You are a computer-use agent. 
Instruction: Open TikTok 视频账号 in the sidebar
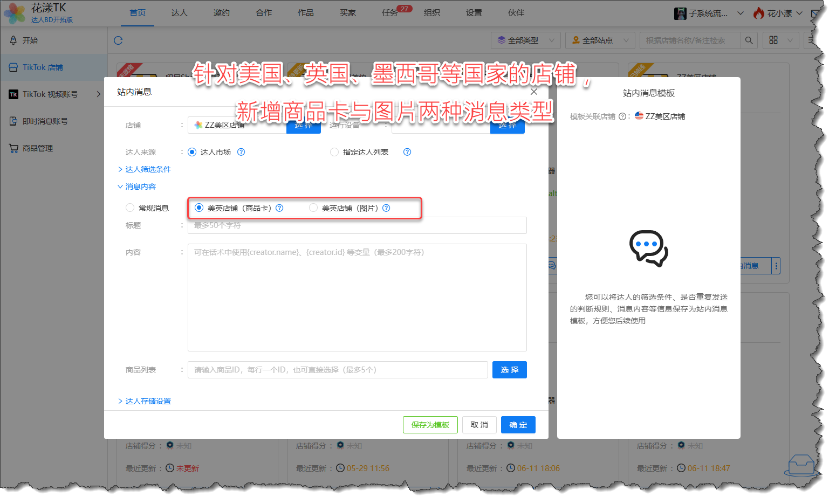tap(50, 94)
